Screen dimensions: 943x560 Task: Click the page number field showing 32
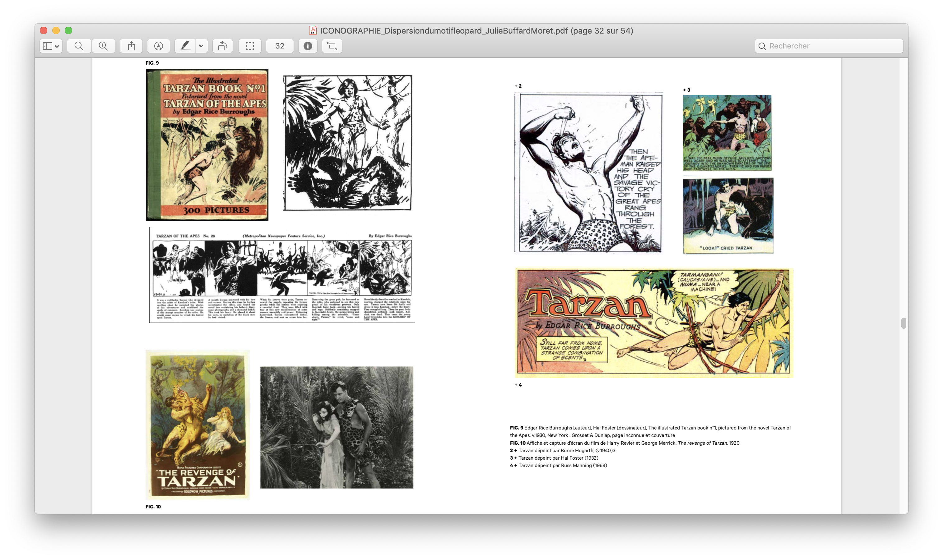coord(280,46)
